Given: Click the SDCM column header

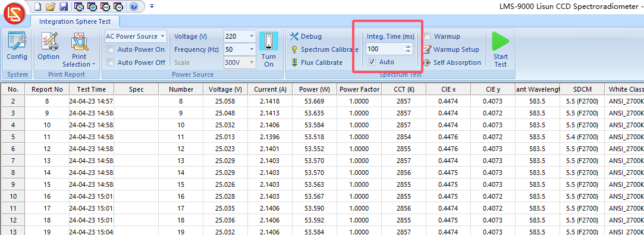Looking at the screenshot, I should click(582, 89).
